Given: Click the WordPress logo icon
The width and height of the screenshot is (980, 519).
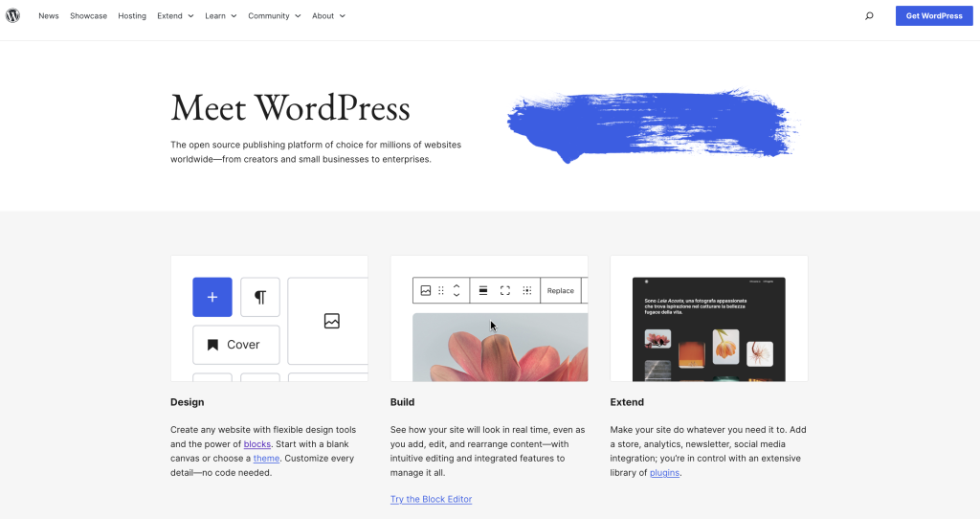Looking at the screenshot, I should click(x=12, y=15).
